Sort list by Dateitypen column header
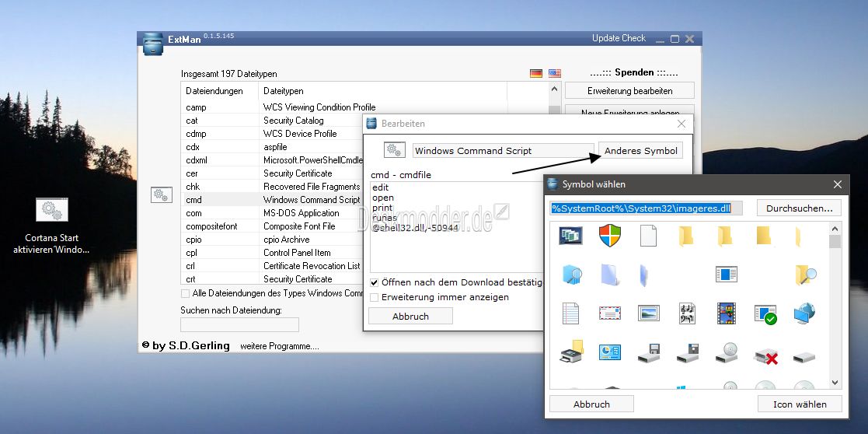Viewport: 868px width, 434px height. tap(382, 91)
